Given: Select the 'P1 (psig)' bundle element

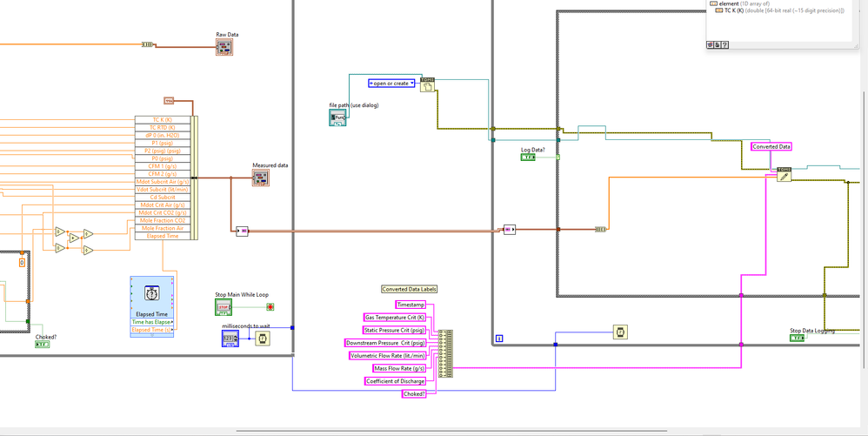Looking at the screenshot, I should click(162, 143).
